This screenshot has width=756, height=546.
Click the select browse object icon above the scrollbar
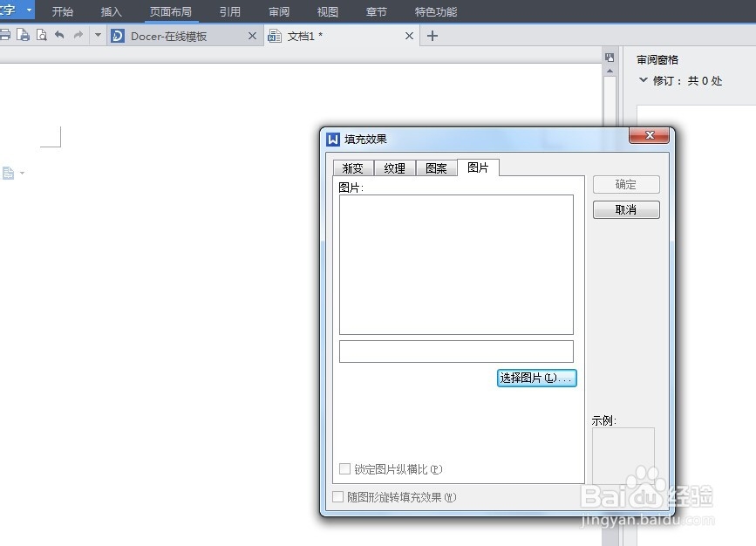[x=609, y=58]
